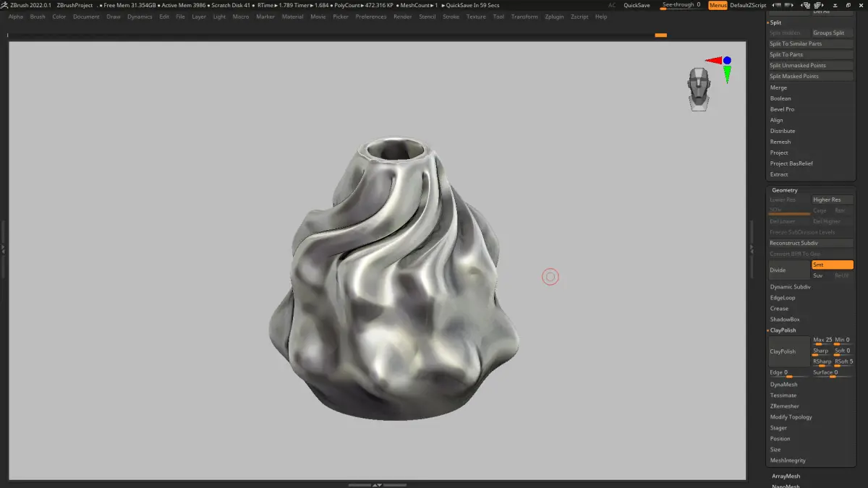Click the PolyCount 472.316 KP status text
The width and height of the screenshot is (868, 488).
pos(364,5)
